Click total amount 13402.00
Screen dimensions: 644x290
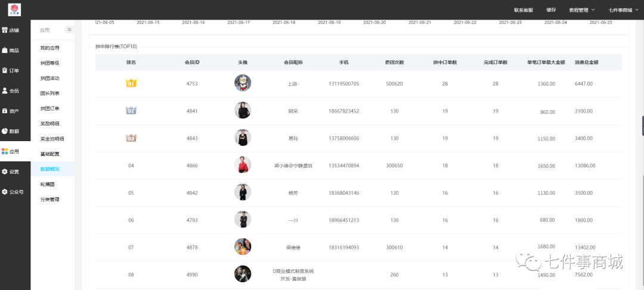click(x=585, y=247)
